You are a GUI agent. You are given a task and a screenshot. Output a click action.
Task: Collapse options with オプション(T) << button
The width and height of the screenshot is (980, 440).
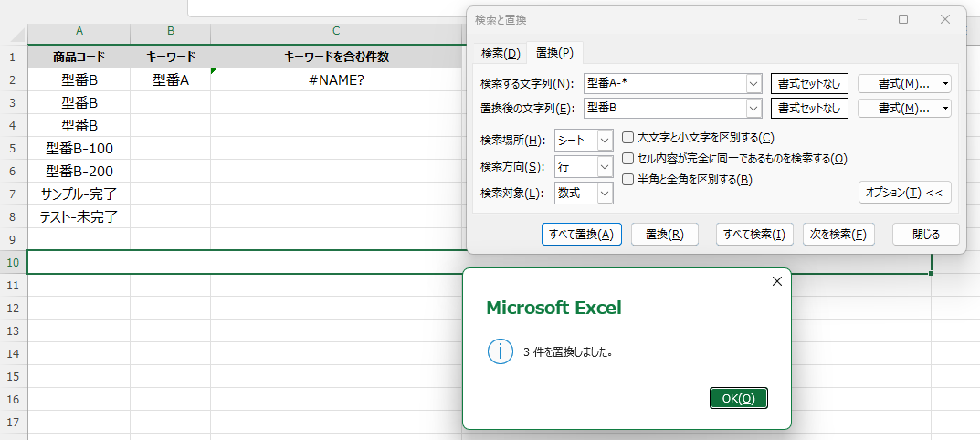pyautogui.click(x=905, y=193)
